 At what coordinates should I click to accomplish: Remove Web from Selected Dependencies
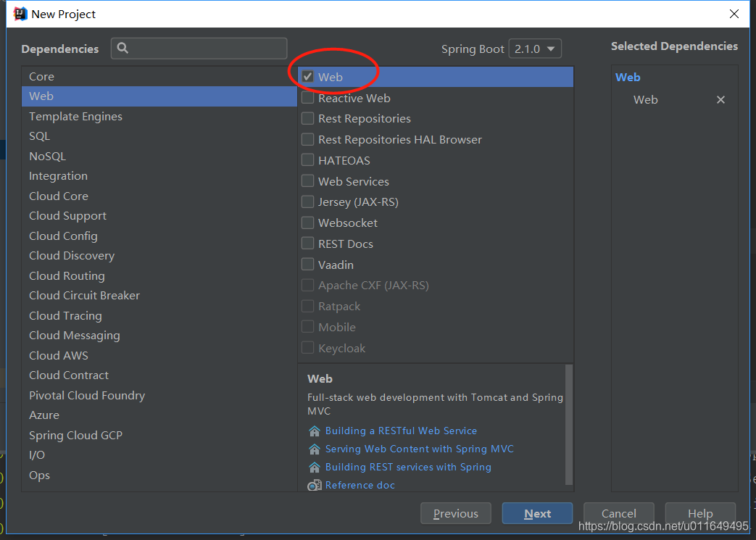[720, 100]
